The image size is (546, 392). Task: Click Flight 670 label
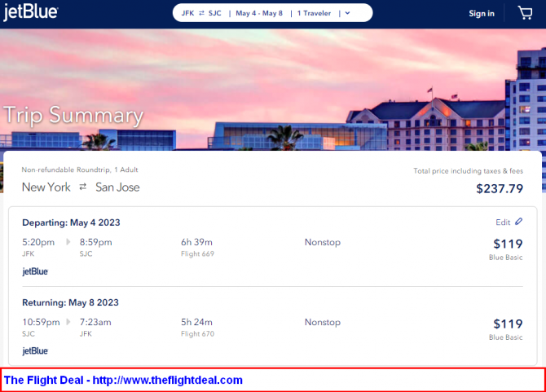[x=197, y=334]
